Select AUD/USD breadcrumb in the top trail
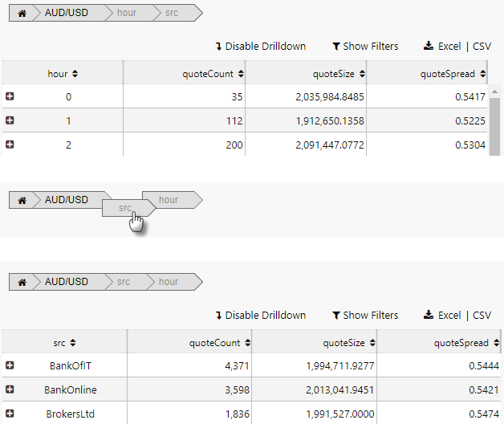The height and width of the screenshot is (424, 504). click(67, 14)
